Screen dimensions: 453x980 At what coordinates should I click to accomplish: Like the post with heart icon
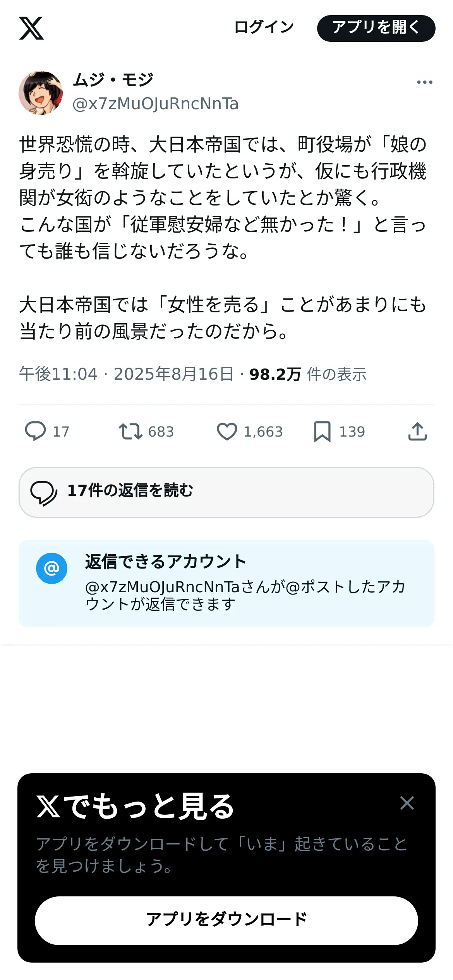pyautogui.click(x=227, y=431)
